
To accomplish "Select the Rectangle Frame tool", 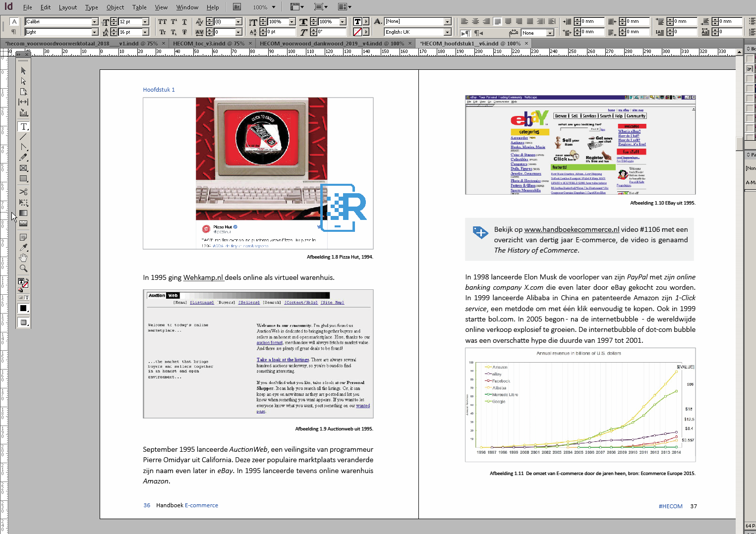I will coord(23,168).
